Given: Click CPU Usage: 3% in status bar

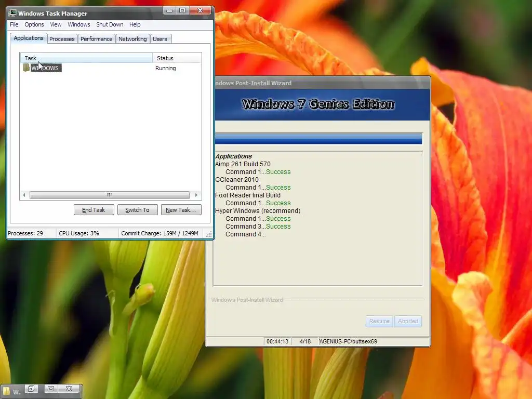Looking at the screenshot, I should point(79,233).
